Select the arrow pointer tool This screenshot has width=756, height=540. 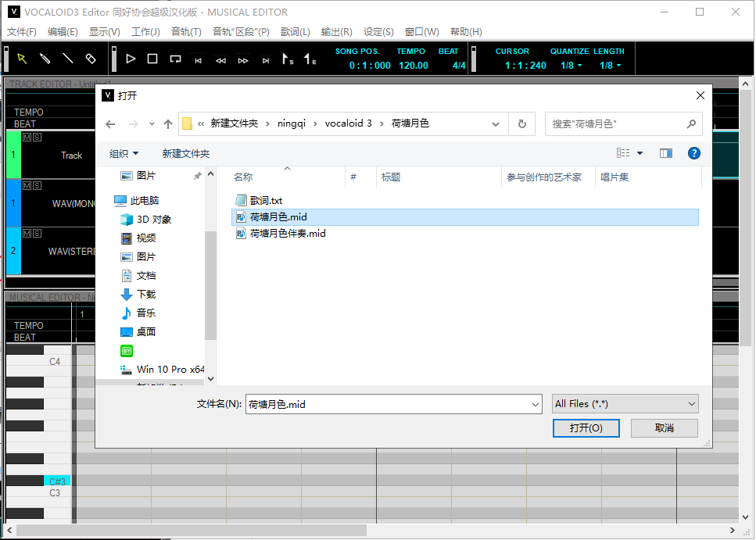[22, 59]
